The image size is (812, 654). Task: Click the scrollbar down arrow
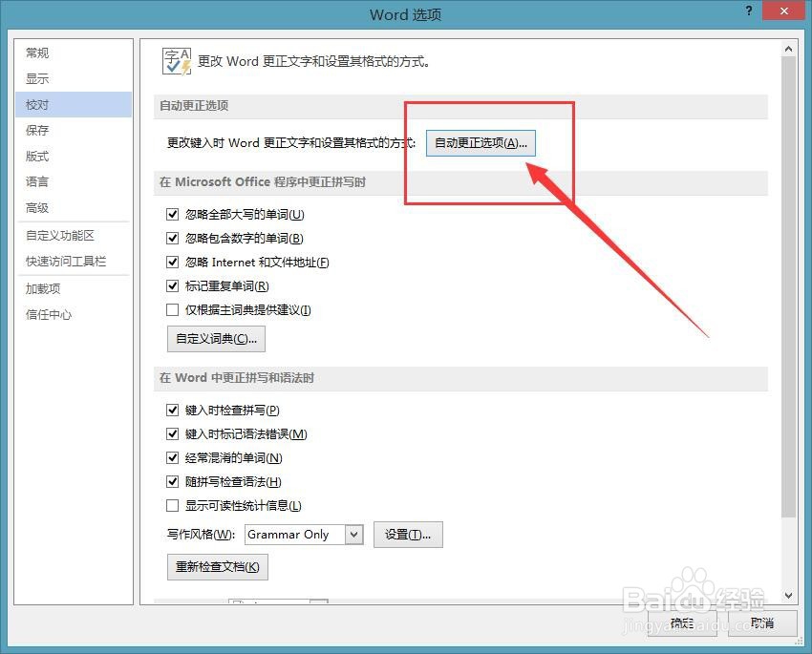788,596
